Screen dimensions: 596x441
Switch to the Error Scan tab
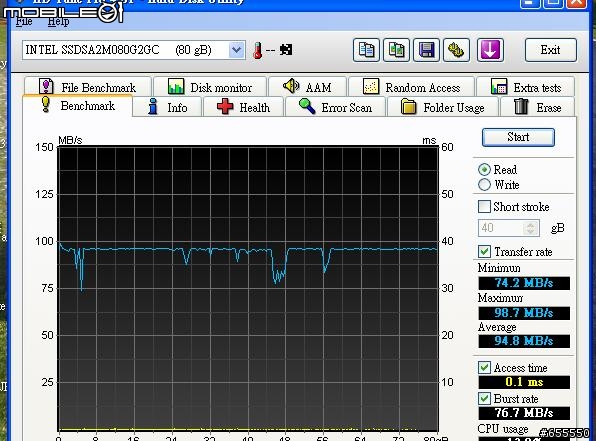[335, 107]
